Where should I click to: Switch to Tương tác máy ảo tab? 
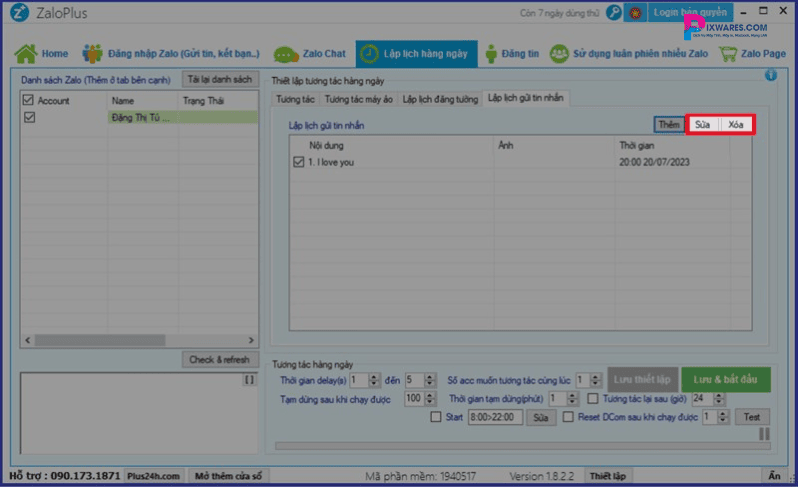tap(358, 99)
